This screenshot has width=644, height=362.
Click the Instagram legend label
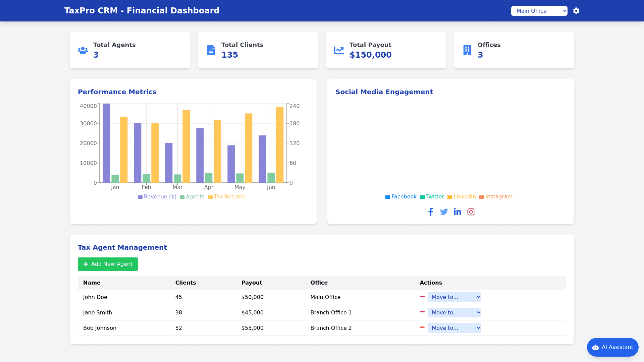[499, 197]
